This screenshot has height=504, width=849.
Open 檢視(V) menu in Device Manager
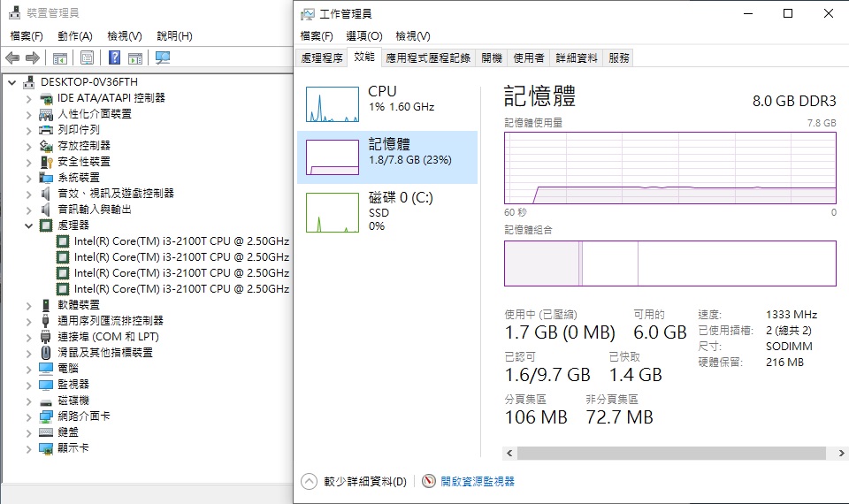click(x=125, y=36)
